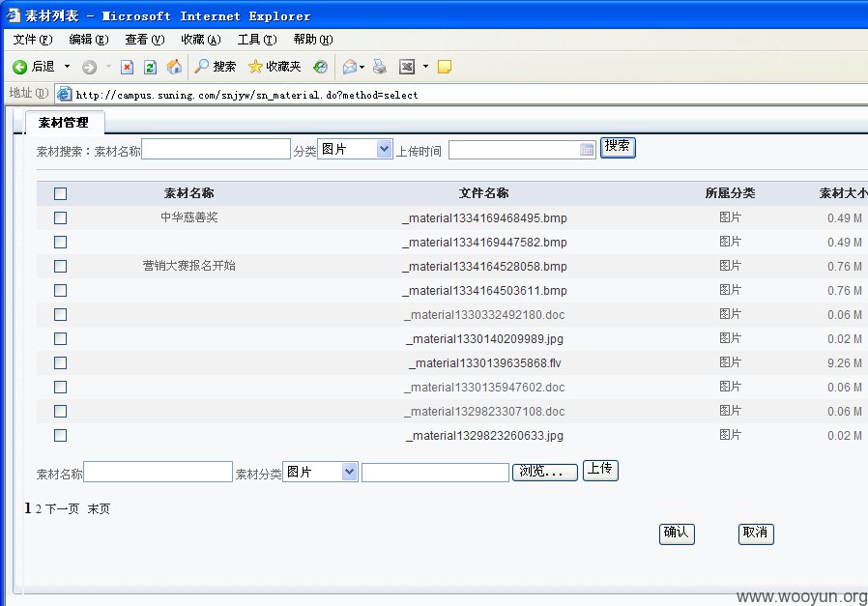Check row _material1330332492180.doc checkbox
The height and width of the screenshot is (606, 868).
pyautogui.click(x=60, y=314)
